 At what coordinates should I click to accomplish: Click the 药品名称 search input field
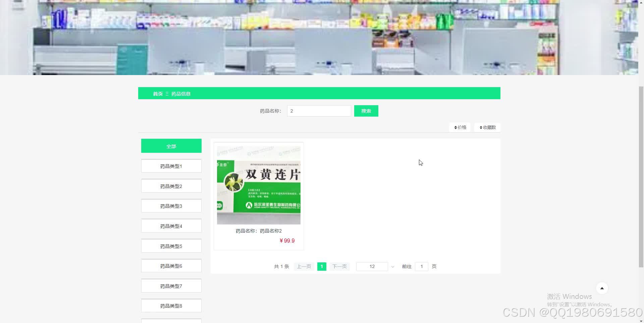(x=319, y=111)
